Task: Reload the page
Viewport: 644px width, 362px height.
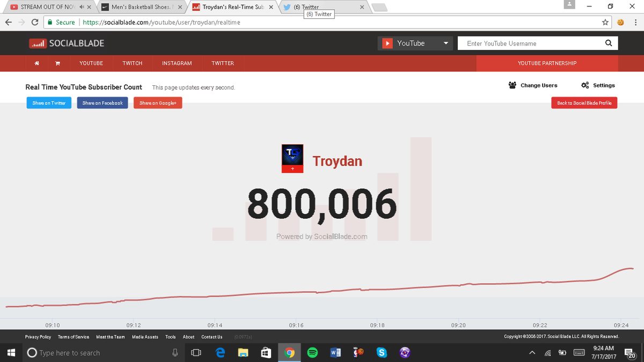Action: click(x=35, y=23)
